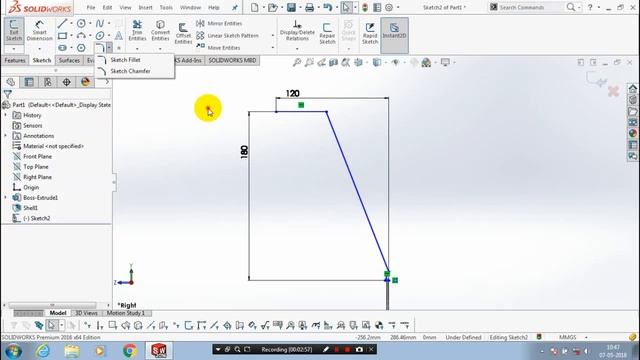Open the PropertyManager tab in the left panel
Screen dimensions: 640x360
[x=29, y=82]
